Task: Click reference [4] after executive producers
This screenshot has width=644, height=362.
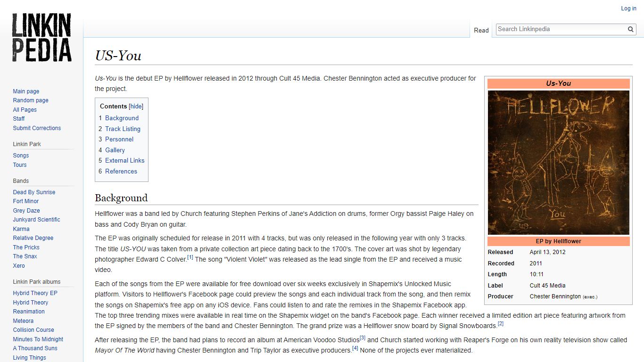Action: [x=355, y=348]
